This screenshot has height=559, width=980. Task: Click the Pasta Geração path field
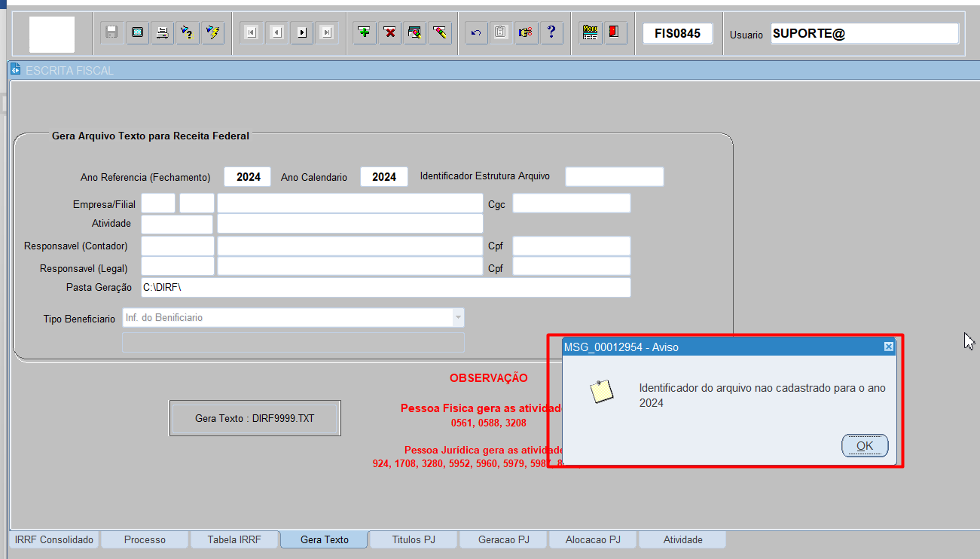pyautogui.click(x=386, y=288)
